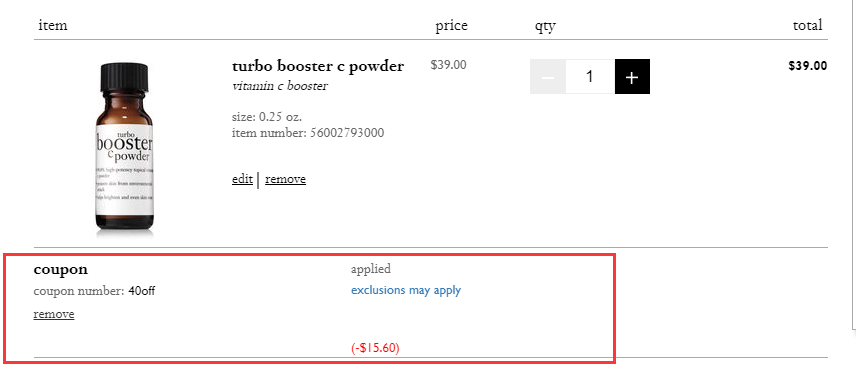Increase quantity with the plus button
This screenshot has height=380, width=856.
(632, 76)
